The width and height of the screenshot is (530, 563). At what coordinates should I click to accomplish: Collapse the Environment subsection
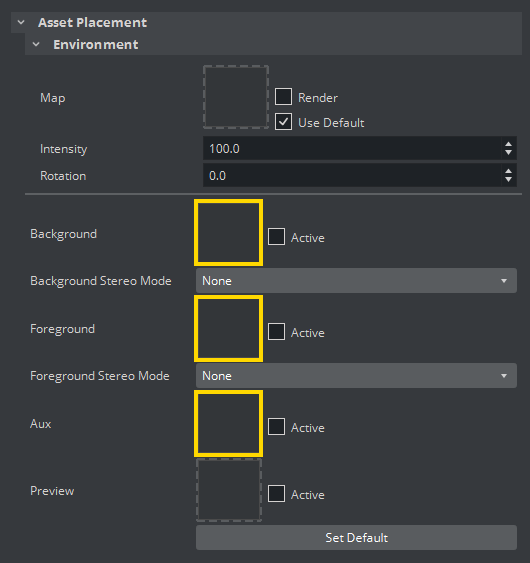[36, 45]
